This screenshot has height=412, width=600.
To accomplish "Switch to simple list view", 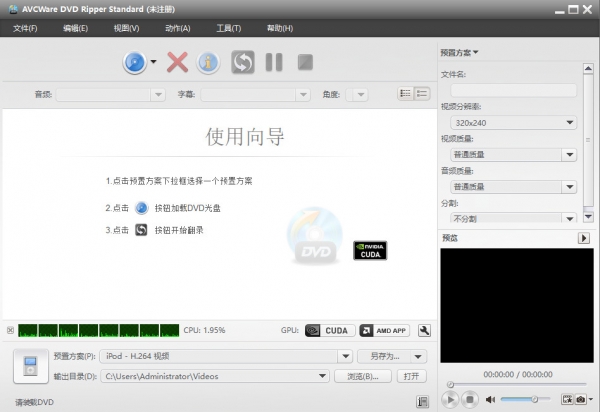I will point(422,94).
